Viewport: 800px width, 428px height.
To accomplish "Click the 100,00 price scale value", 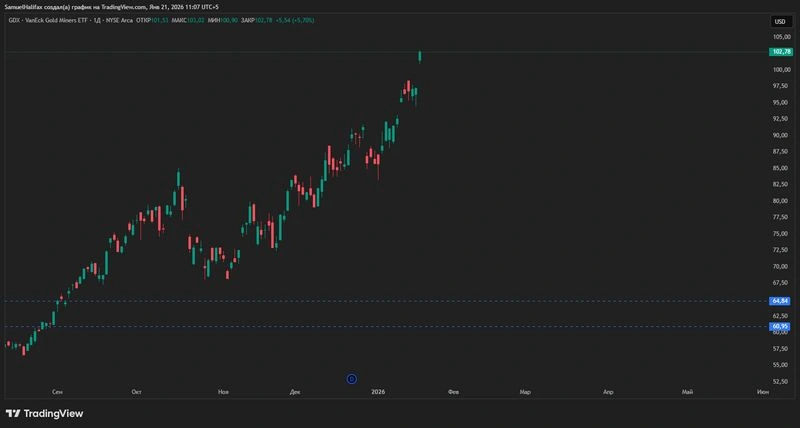I will coord(782,70).
